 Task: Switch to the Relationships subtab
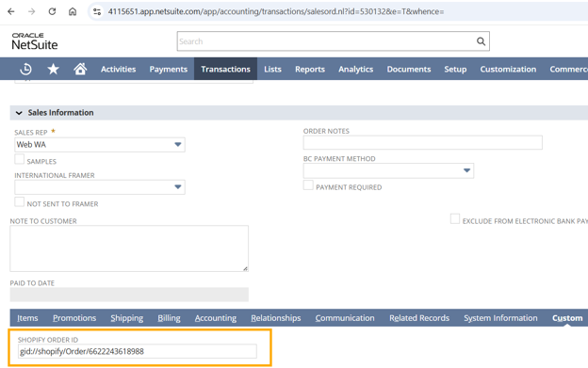(275, 318)
